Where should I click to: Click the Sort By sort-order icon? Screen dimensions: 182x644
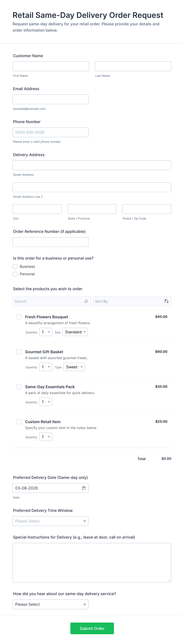tap(167, 301)
